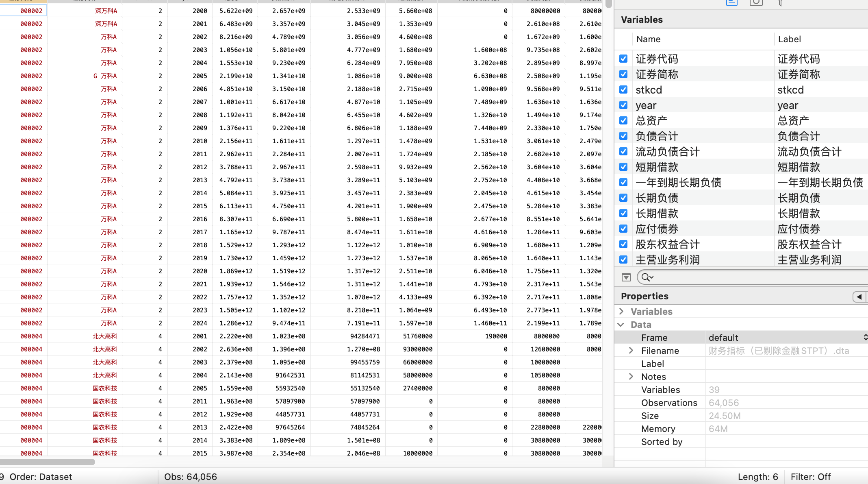Expand the Notes property row
Image resolution: width=868 pixels, height=484 pixels.
point(631,377)
